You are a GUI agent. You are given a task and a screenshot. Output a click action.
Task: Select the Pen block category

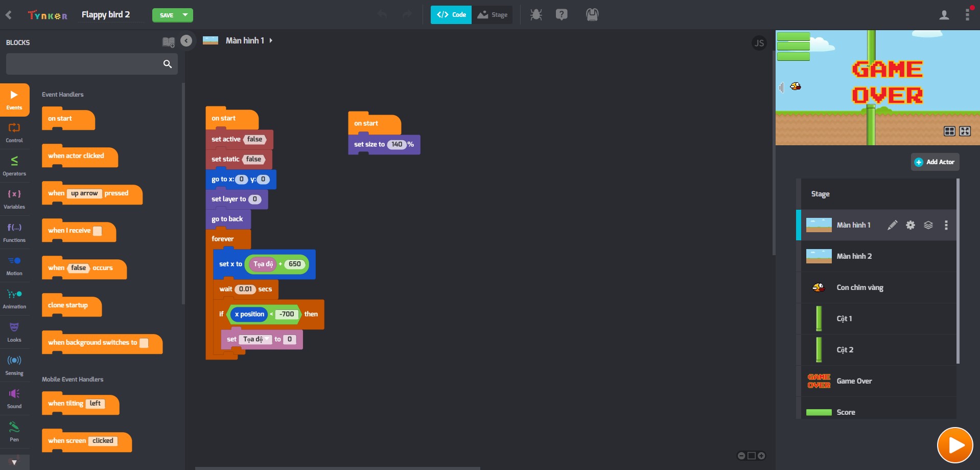click(x=14, y=432)
